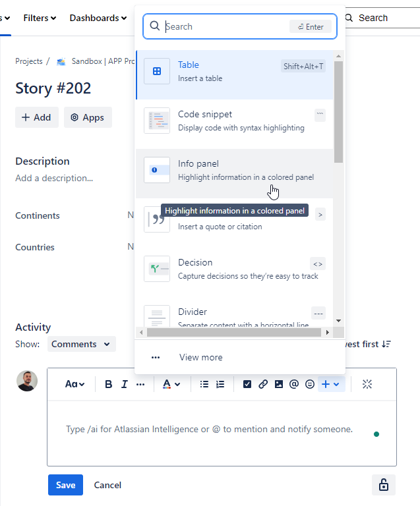Open the Projects breadcrumb link
This screenshot has width=420, height=506.
coord(29,61)
